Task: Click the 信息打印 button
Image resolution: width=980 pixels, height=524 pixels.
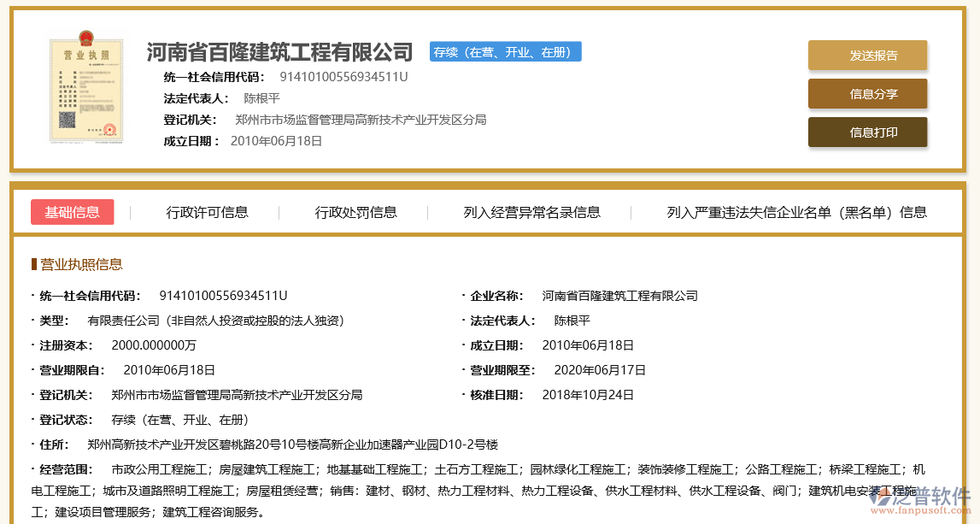Action: [x=867, y=132]
